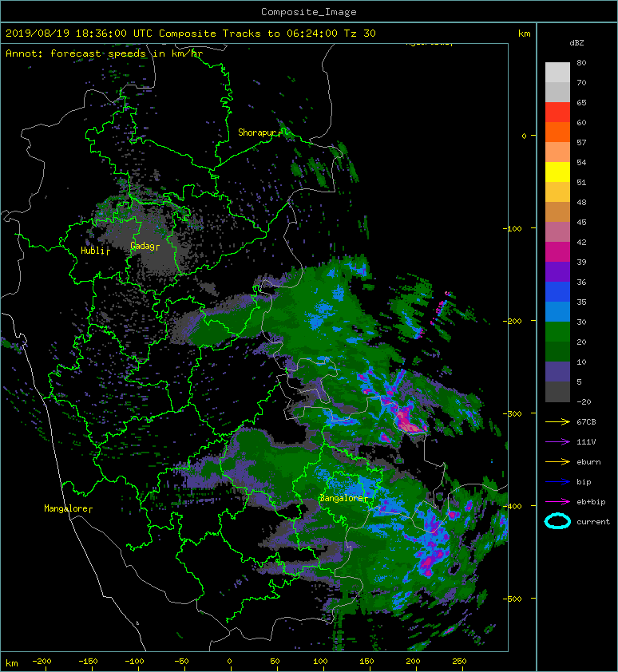Pick the brown 48 dBZ swatch
The image size is (618, 672).
tap(557, 211)
